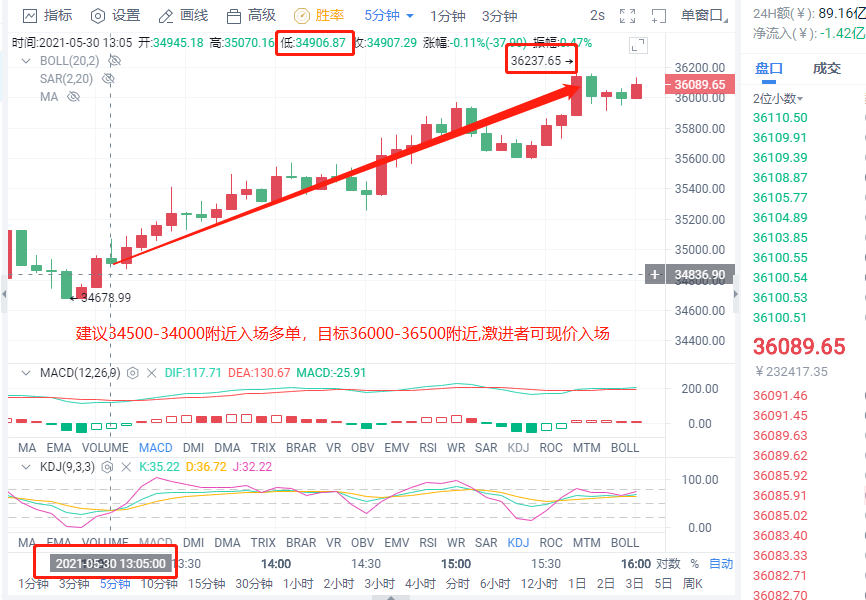Collapse the KDJ(9,3,3) indicator section
866x600 pixels.
[x=25, y=466]
